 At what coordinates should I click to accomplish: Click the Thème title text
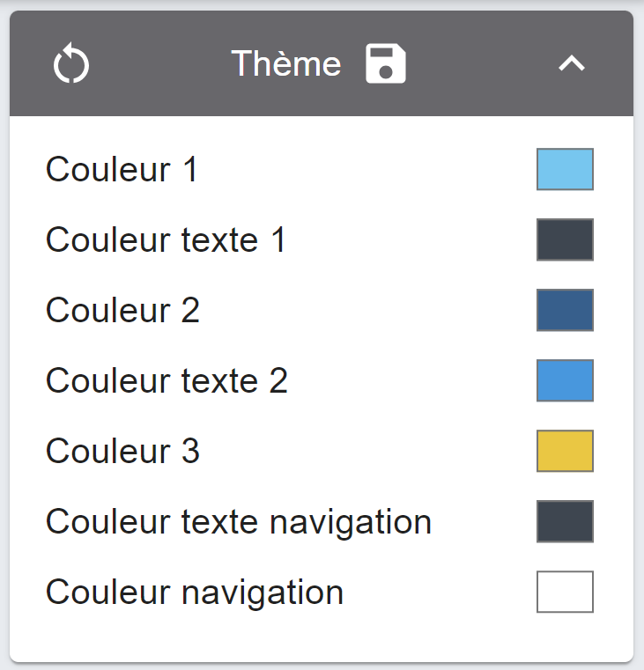tap(286, 63)
